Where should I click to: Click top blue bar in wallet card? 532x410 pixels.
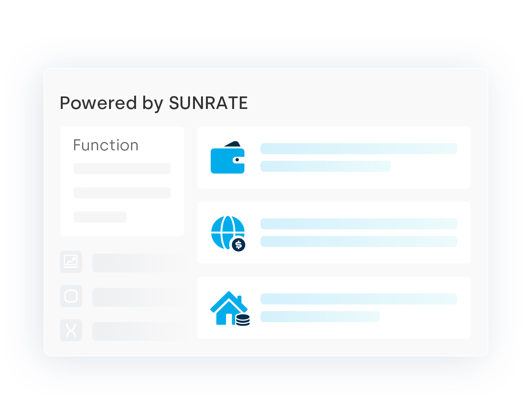358,148
